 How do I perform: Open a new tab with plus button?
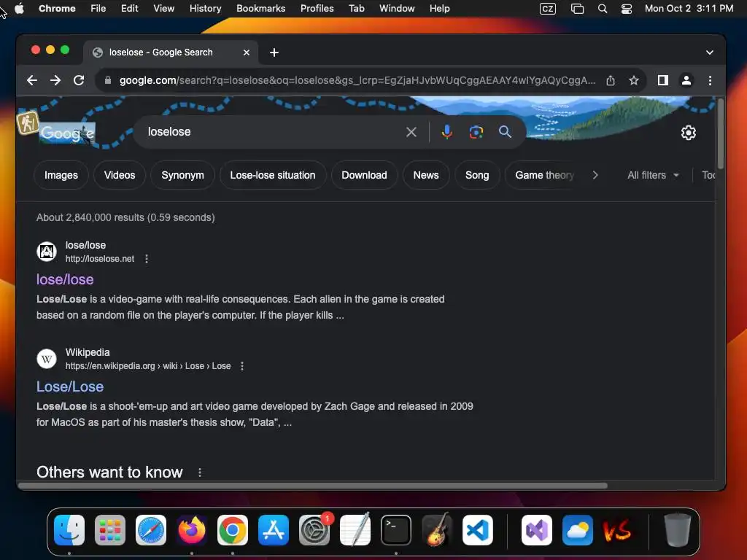tap(274, 52)
